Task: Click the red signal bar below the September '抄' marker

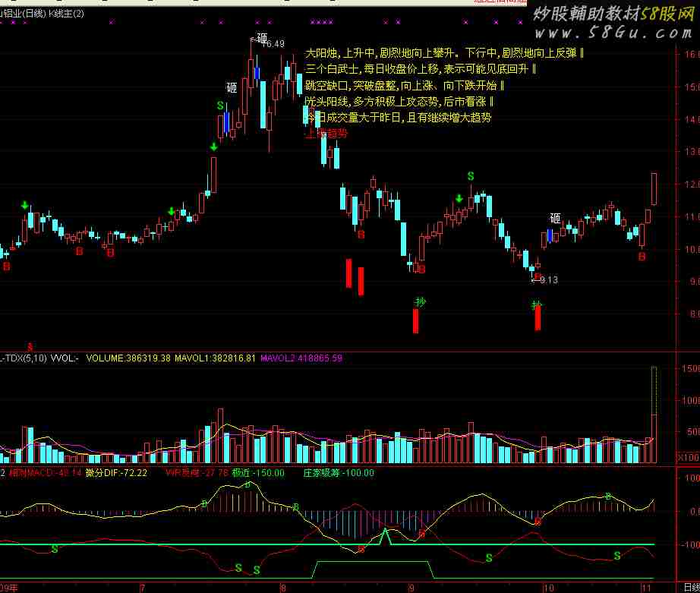Action: point(415,321)
